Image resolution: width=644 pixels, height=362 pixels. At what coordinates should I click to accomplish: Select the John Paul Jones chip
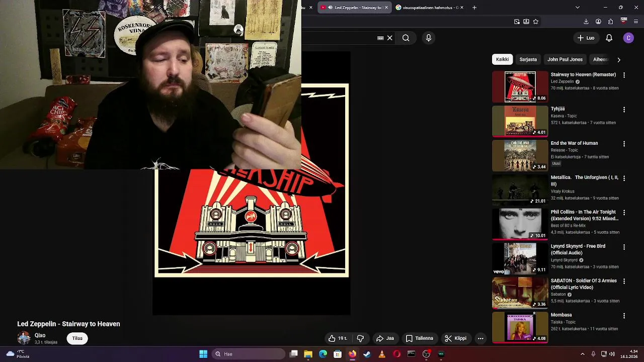point(565,59)
